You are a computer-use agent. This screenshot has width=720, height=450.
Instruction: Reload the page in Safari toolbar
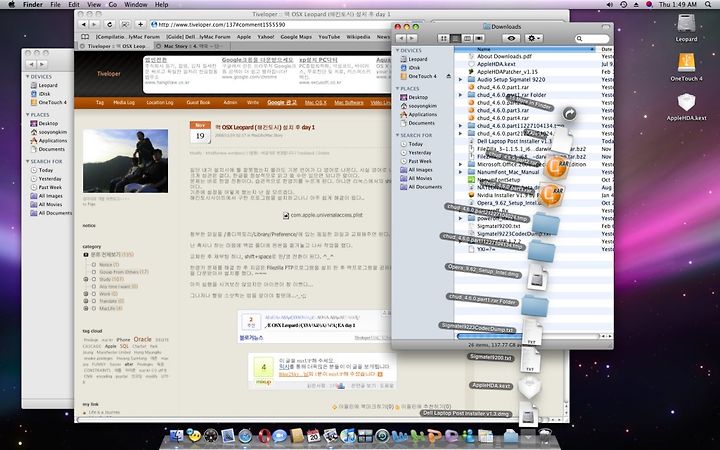(109, 24)
